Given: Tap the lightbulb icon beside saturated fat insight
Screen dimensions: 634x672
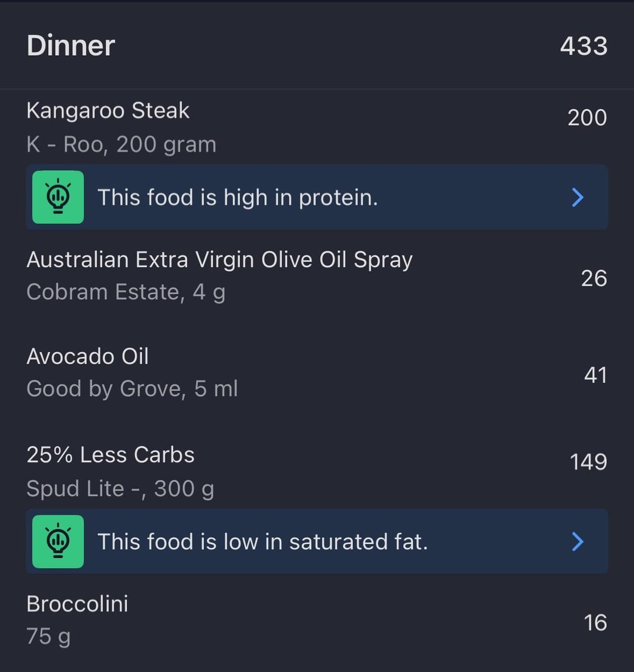Looking at the screenshot, I should tap(58, 541).
